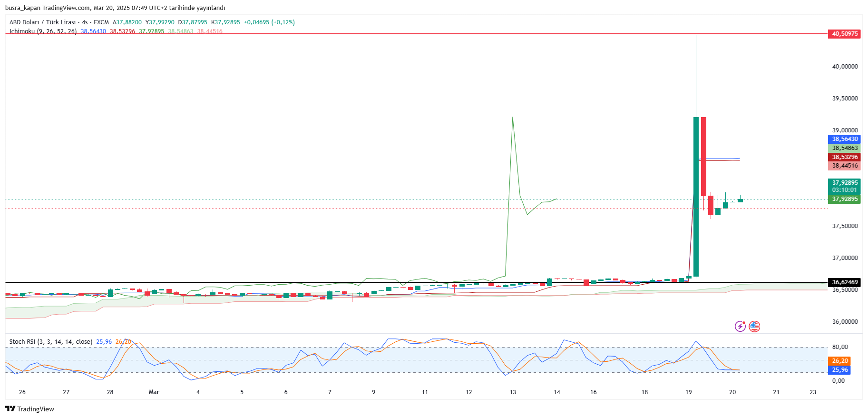Select the Stoch RSI (3, 3, 14, 14, close) legend
Viewport: 868px width, 418px height.
click(x=50, y=342)
